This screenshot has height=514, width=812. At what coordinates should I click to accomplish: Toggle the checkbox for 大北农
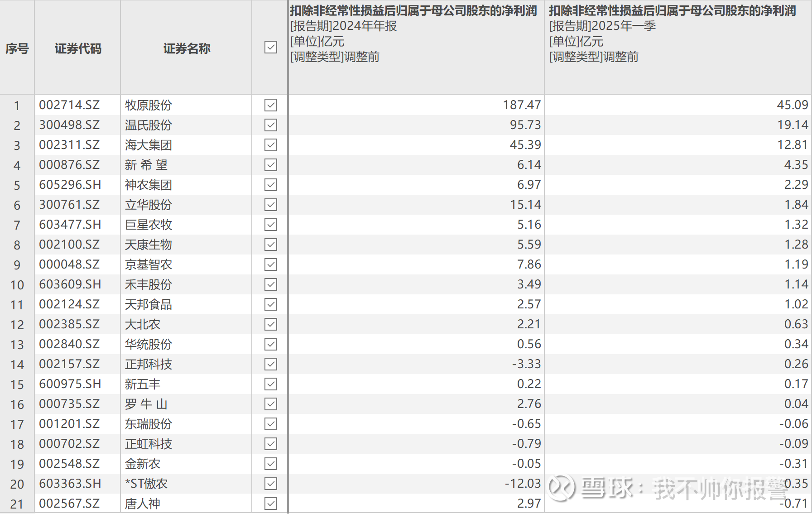271,324
